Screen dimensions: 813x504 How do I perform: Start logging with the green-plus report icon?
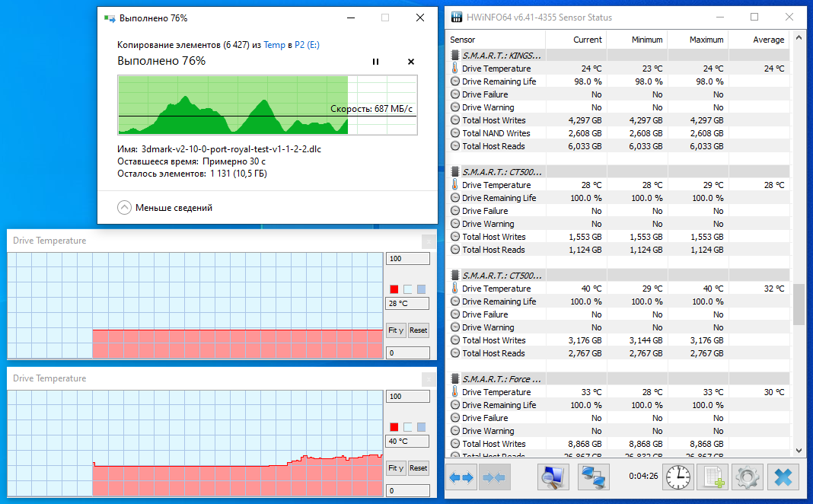point(713,477)
